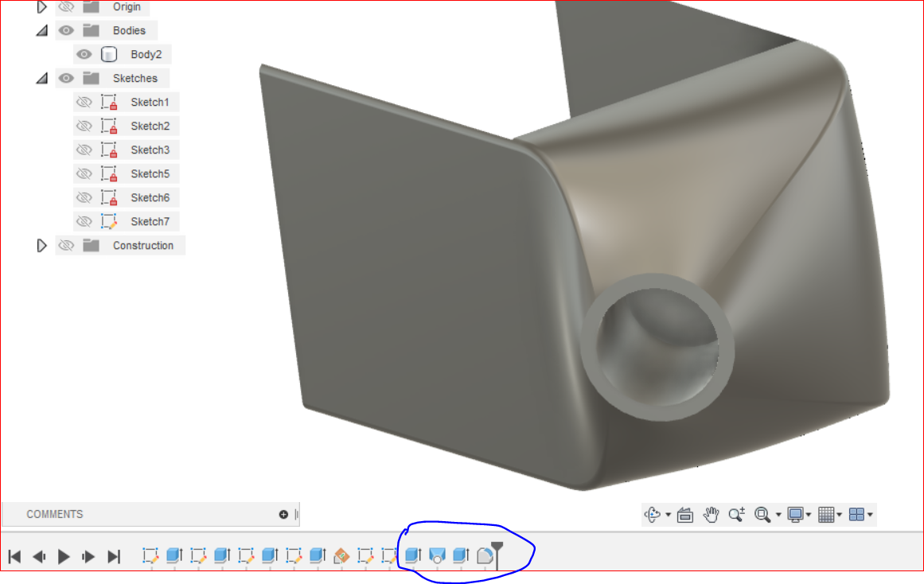This screenshot has width=924, height=584.
Task: Show Sketch5 using its eye icon
Action: click(84, 173)
